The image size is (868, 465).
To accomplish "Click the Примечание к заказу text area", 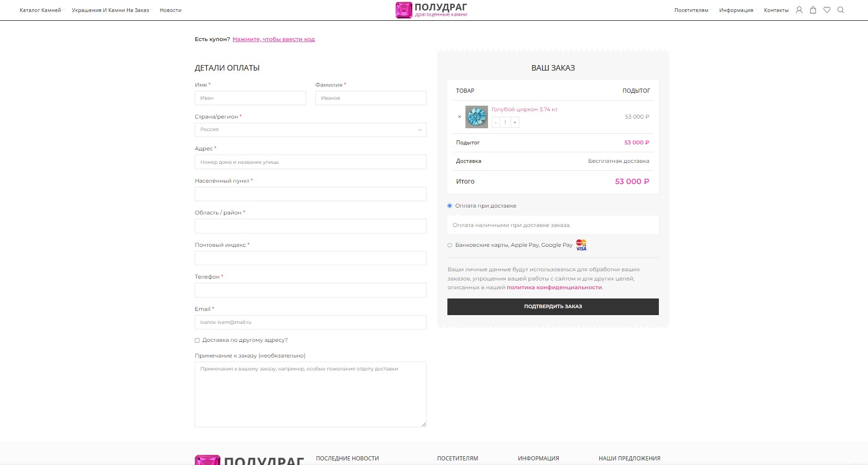I will 310,394.
